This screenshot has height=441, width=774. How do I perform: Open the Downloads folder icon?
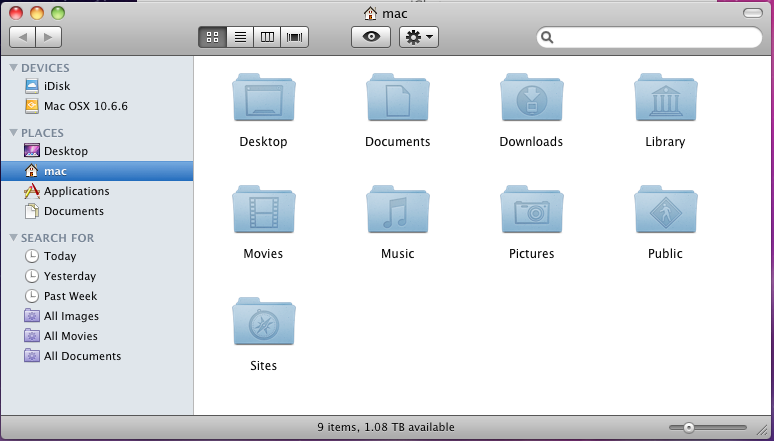[532, 98]
